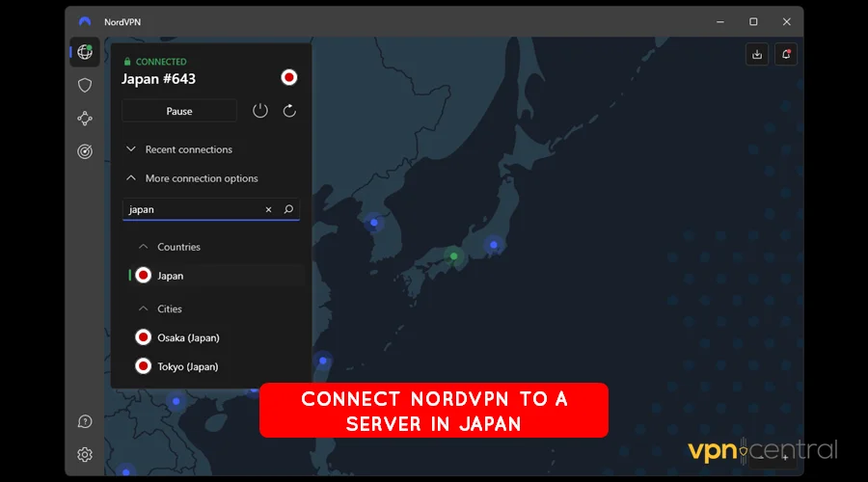Image resolution: width=868 pixels, height=482 pixels.
Task: Open notifications bell icon
Action: click(786, 54)
